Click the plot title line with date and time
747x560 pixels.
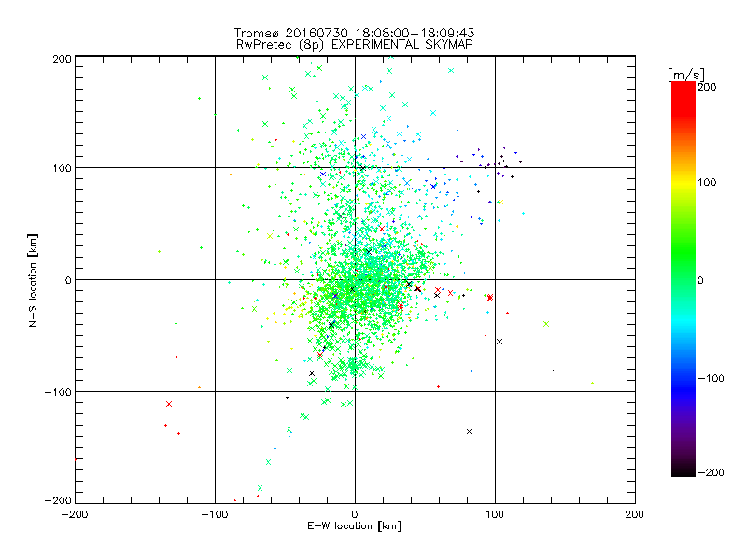354,33
